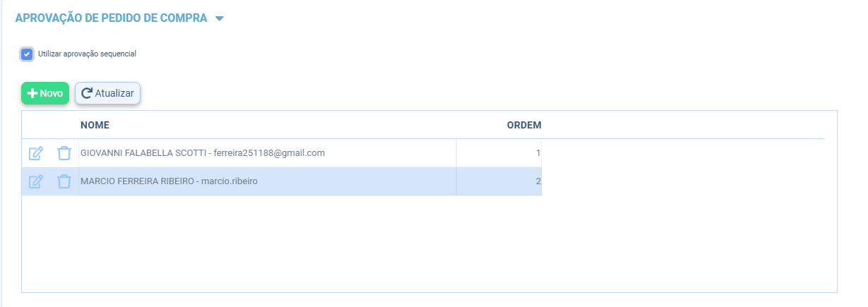Click the ORDEM cell showing 2
The height and width of the screenshot is (307, 868).
499,181
